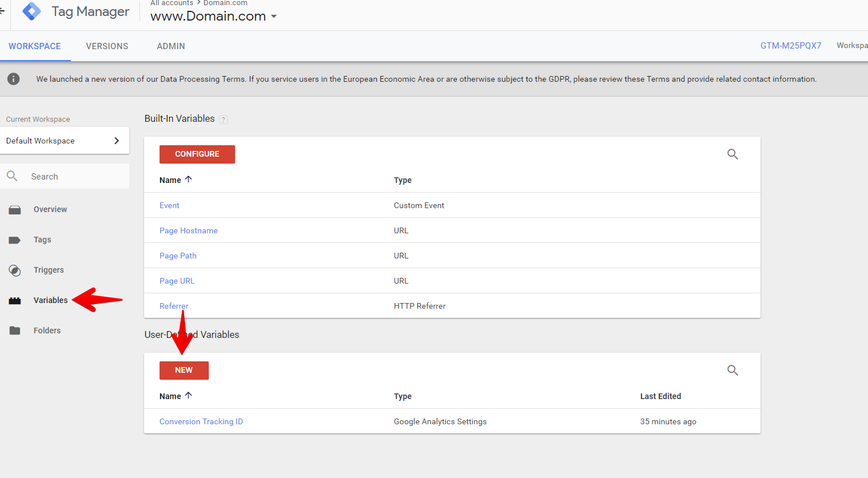Open Folders icon in sidebar
868x478 pixels.
pyautogui.click(x=15, y=330)
